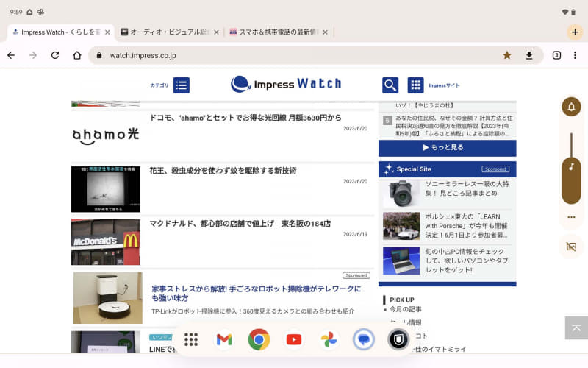The width and height of the screenshot is (588, 368).
Task: Open the category list menu icon
Action: [x=182, y=85]
